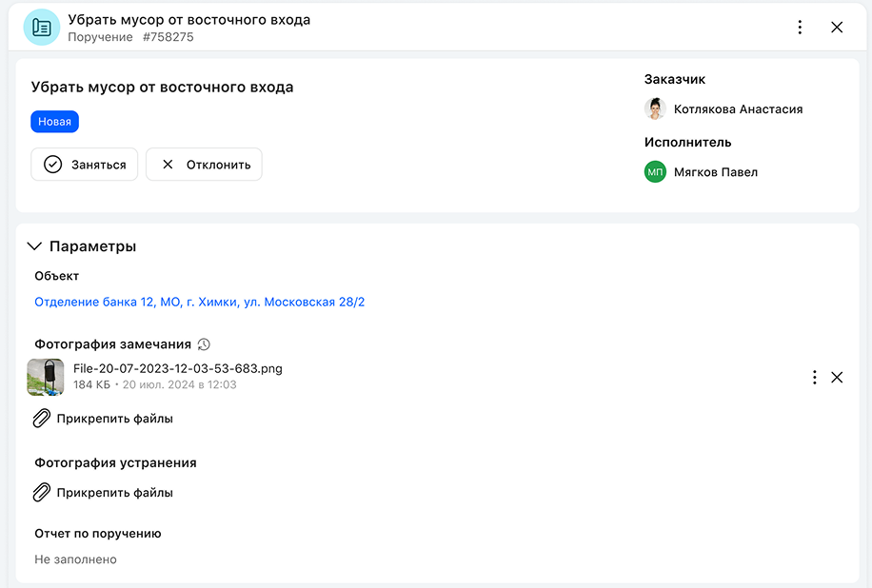Click history icon next to Фотография замечания
Viewport: 872px width, 588px height.
point(204,344)
